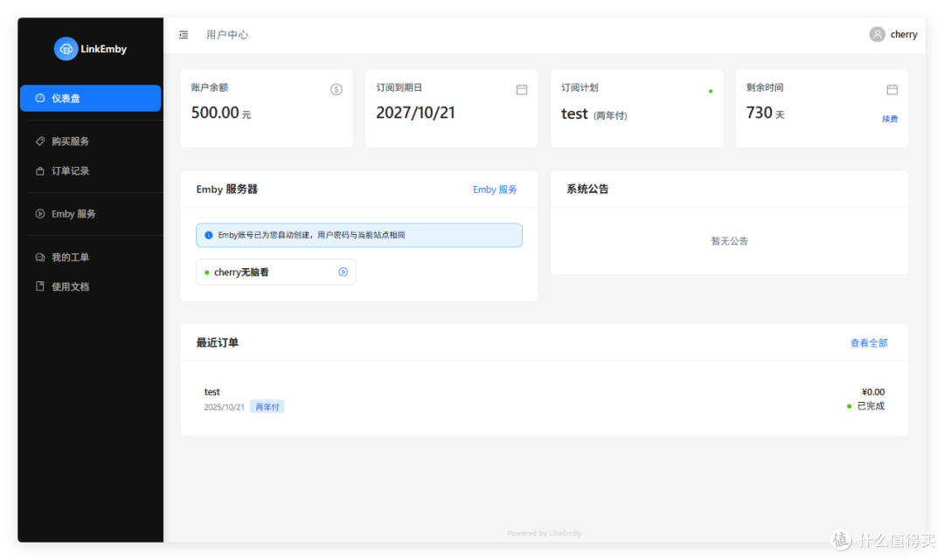Click the info icon in Emby账号 notice
944x560 pixels.
[208, 235]
